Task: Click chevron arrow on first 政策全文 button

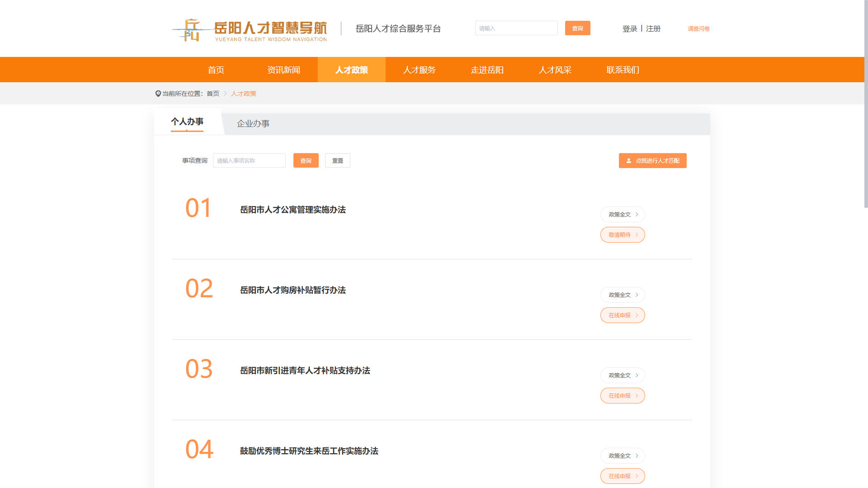Action: 637,215
